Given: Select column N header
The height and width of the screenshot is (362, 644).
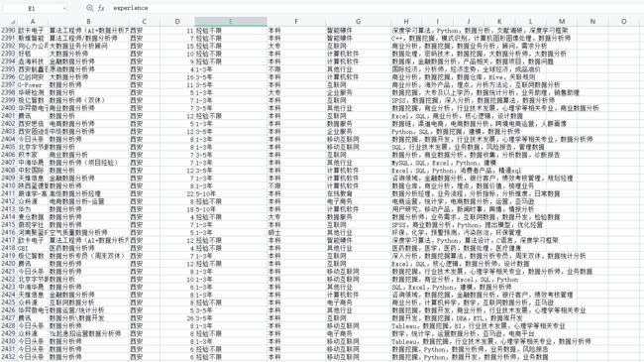Looking at the screenshot, I should [x=592, y=22].
